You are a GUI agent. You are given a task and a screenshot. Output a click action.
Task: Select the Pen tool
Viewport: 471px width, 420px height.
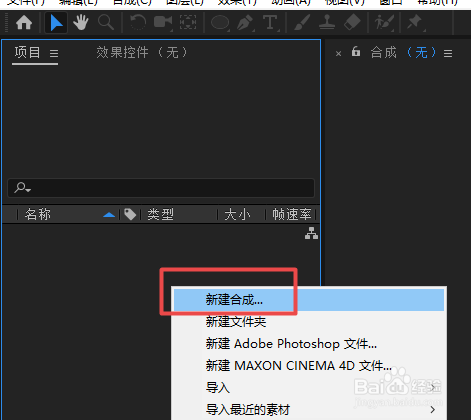245,23
